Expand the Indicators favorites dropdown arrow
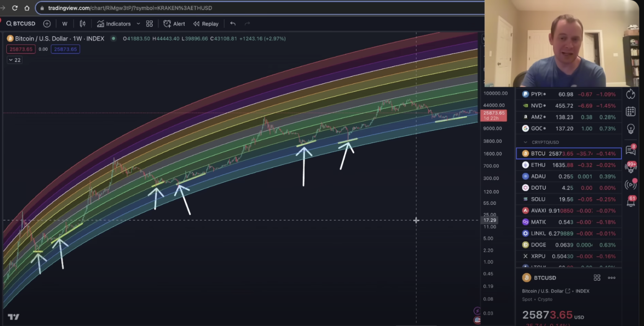644x326 pixels. [x=138, y=24]
